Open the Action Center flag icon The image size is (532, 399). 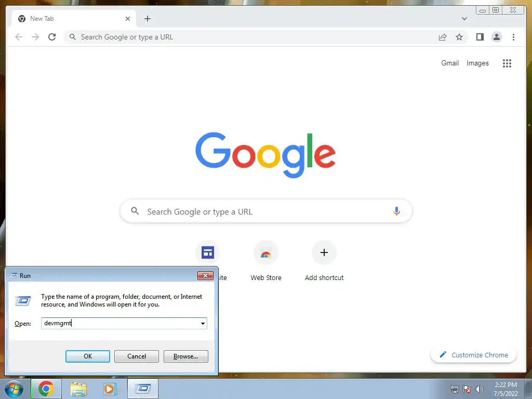467,389
